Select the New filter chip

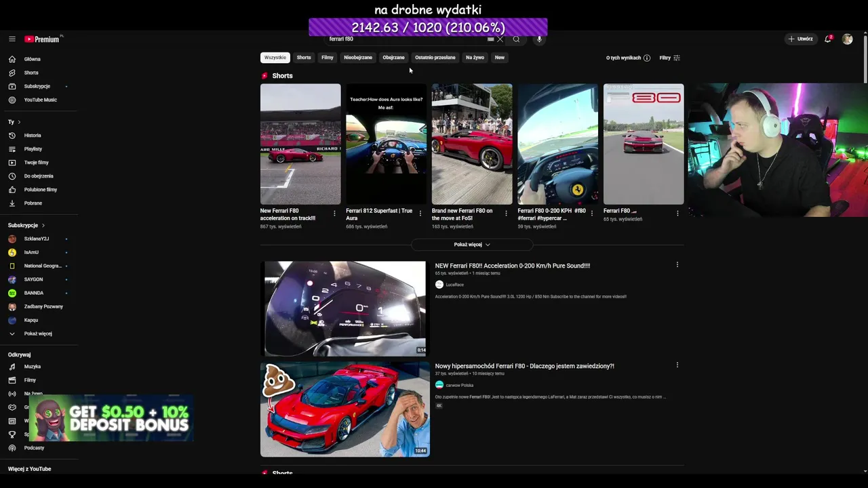point(500,58)
